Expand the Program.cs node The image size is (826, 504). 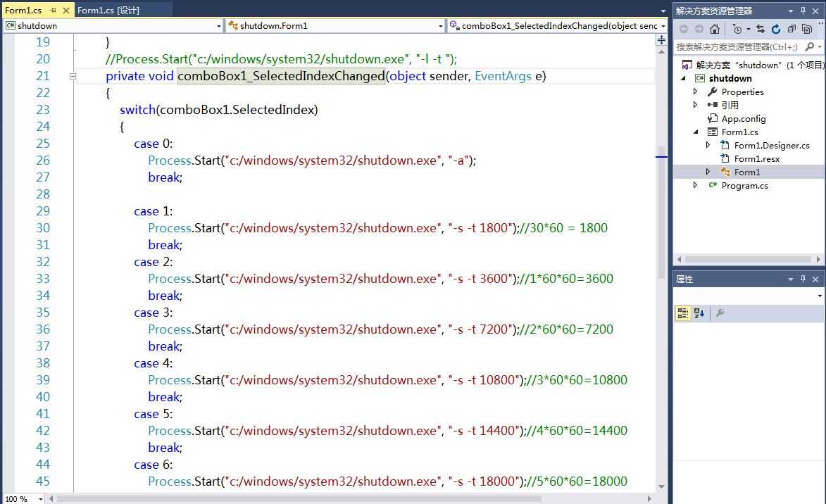pyautogui.click(x=695, y=185)
